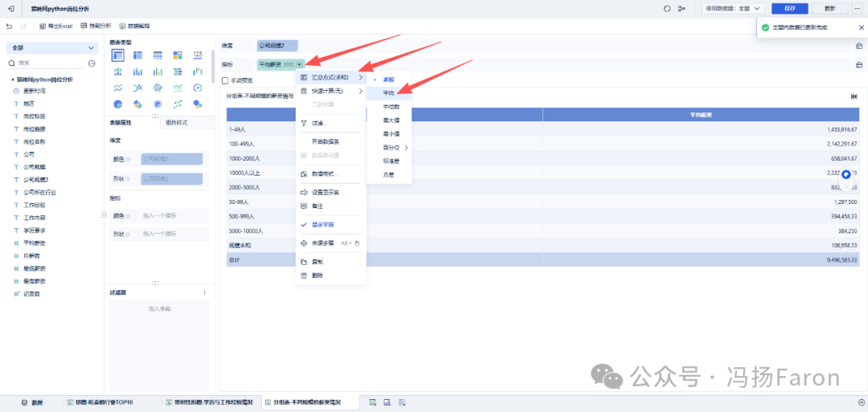Open the 堆积柱形图-学历与工作经验情况 bottom tab
Screen dimensions: 868x412
[211, 402]
